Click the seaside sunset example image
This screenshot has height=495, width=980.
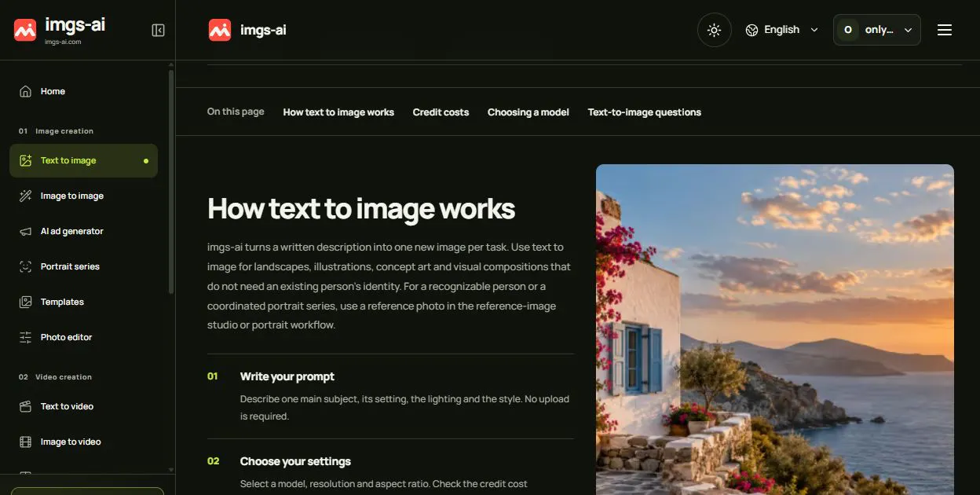(x=774, y=329)
